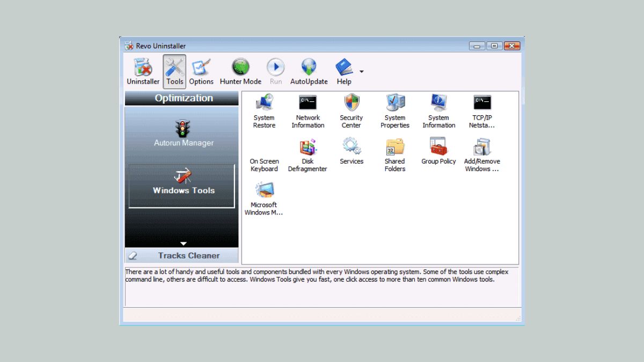Open the Options toolbar button

pyautogui.click(x=201, y=72)
